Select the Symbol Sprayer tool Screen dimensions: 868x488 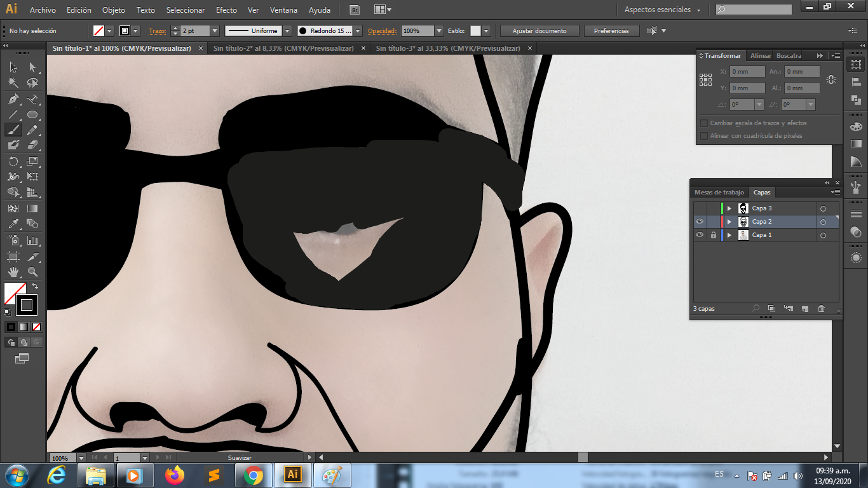13,241
